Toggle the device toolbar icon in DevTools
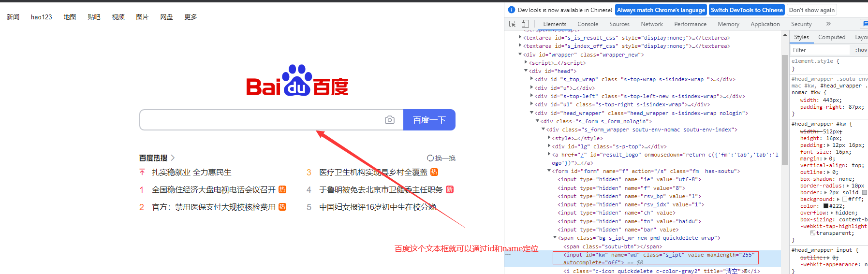Viewport: 868px width, 274px height. [x=525, y=24]
